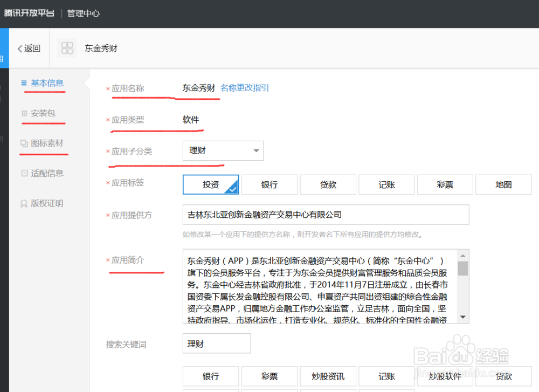Viewport: 539px width, 392px height.
Task: Expand the 应用子分类 dropdown showing 理财
Action: click(x=223, y=150)
